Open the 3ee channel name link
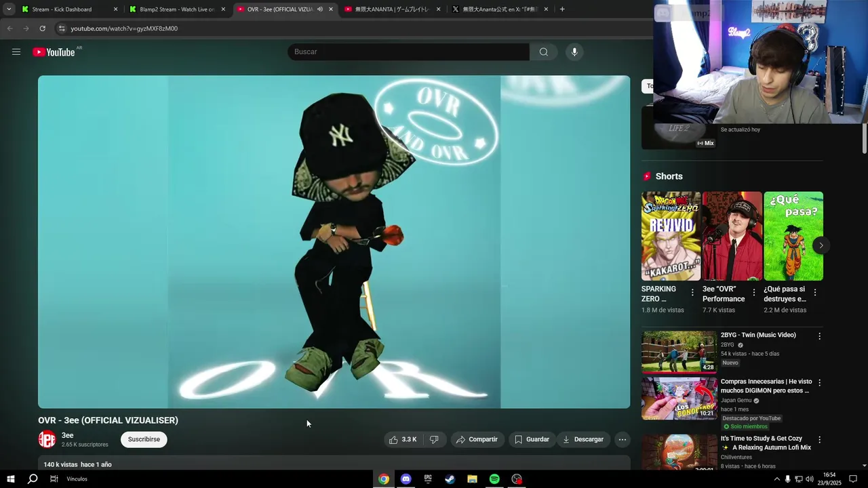 coord(68,435)
